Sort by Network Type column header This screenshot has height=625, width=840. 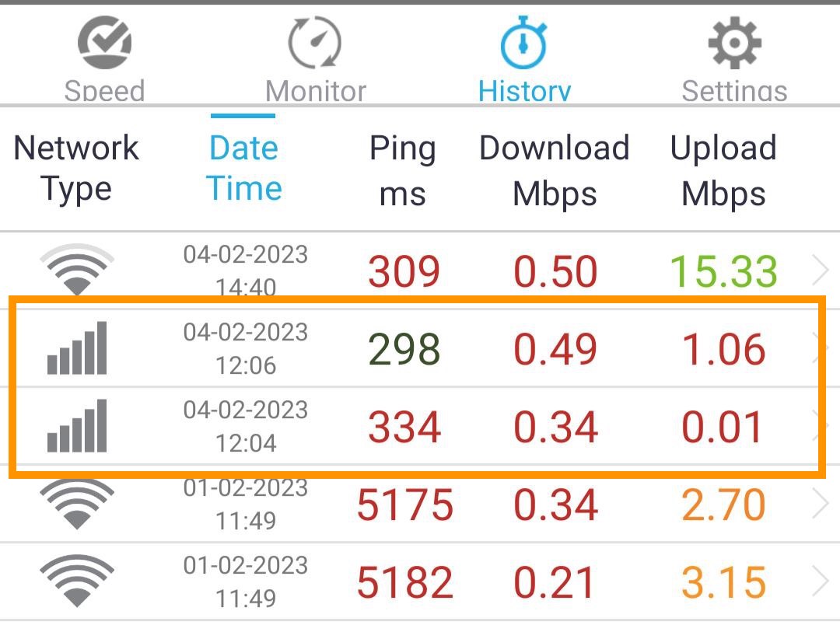(x=76, y=169)
